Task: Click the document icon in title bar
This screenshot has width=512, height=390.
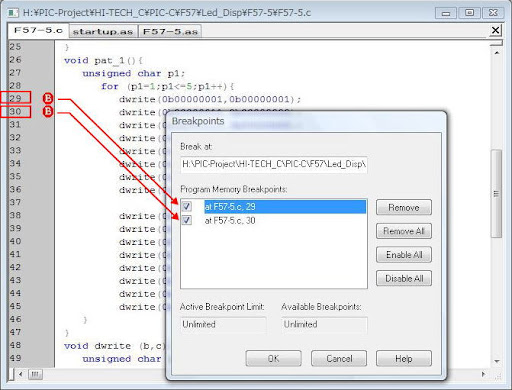Action: (x=13, y=13)
